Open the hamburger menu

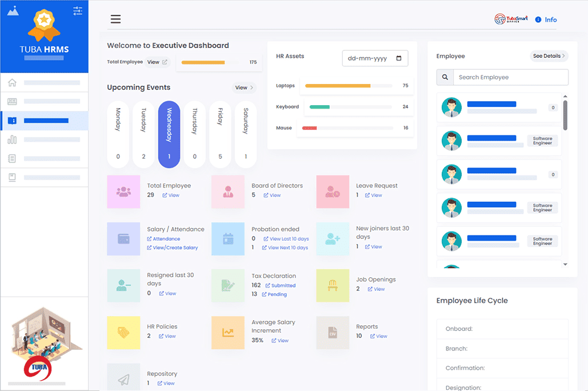pos(115,19)
